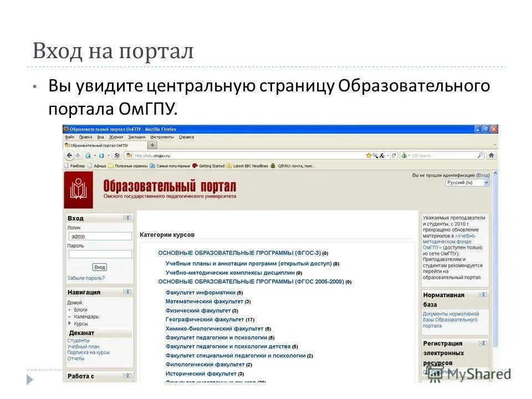The width and height of the screenshot is (532, 399).
Task: Click the red portal logo with book emblem
Action: coord(78,190)
